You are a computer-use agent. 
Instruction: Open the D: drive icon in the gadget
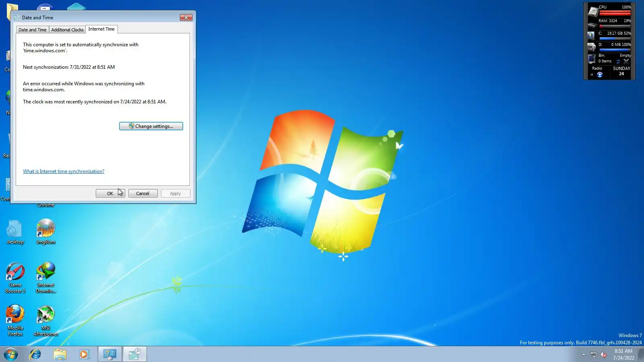coord(591,47)
